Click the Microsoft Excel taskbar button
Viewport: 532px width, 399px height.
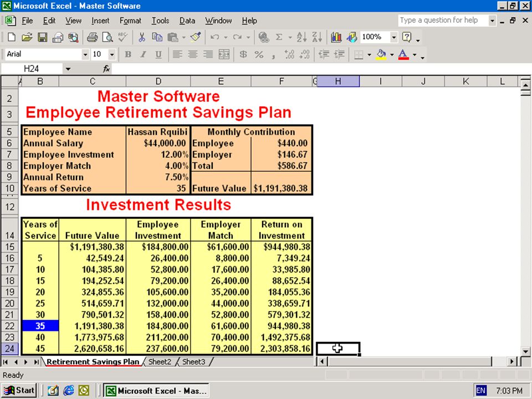(156, 391)
